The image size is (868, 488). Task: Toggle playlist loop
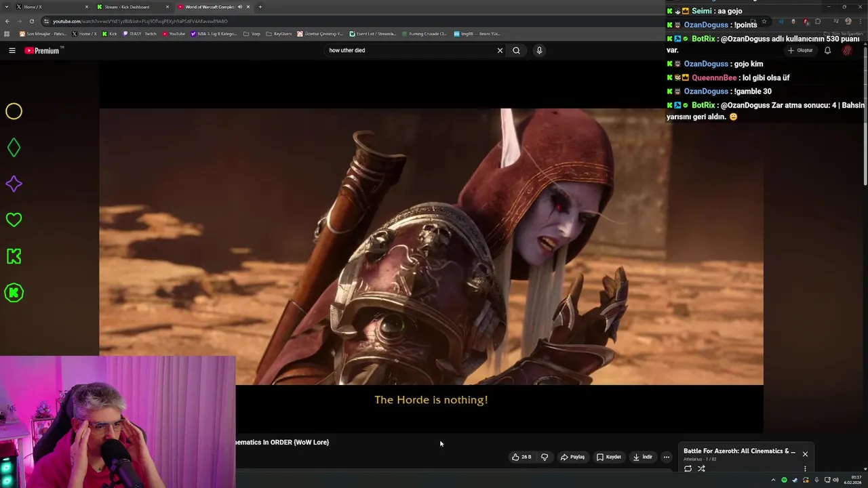click(688, 468)
